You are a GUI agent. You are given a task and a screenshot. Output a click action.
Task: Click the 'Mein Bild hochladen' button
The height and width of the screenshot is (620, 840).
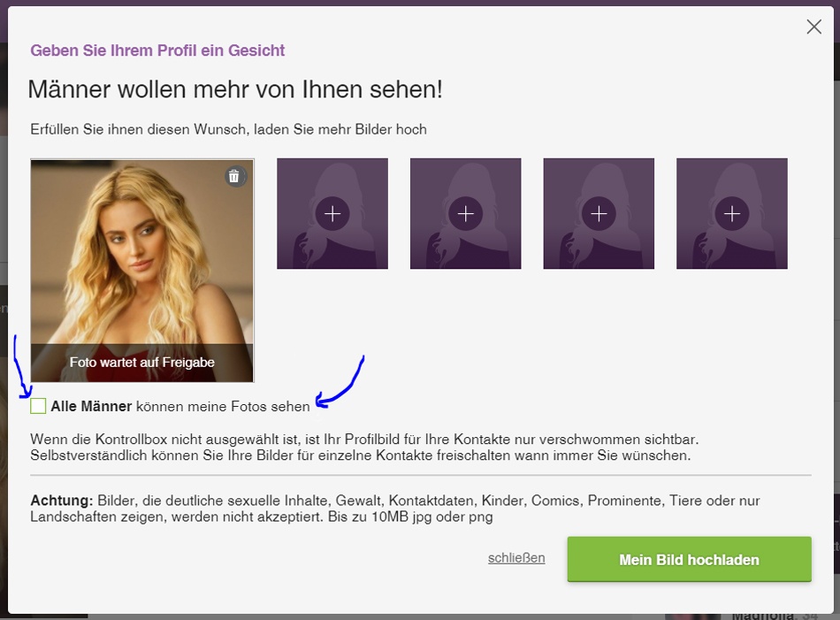point(690,560)
